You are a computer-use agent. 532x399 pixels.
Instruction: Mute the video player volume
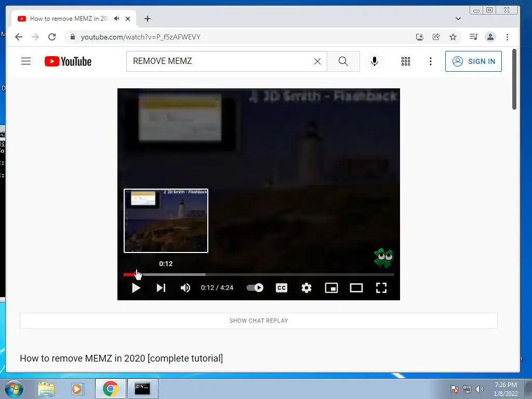coord(185,288)
